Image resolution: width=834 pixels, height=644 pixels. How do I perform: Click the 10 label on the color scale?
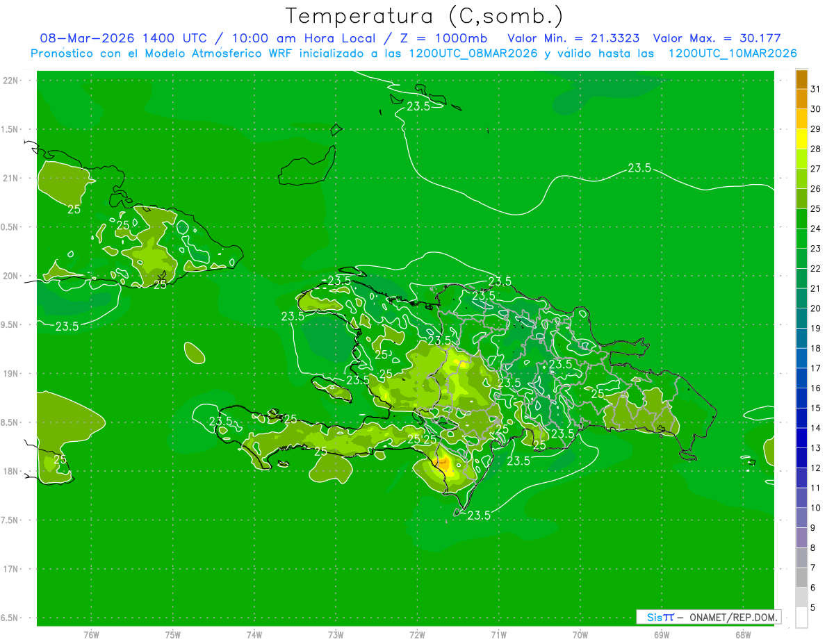[815, 508]
